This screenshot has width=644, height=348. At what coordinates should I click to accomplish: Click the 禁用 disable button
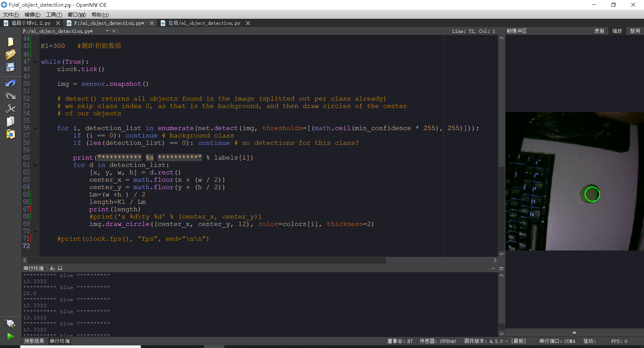pos(635,31)
